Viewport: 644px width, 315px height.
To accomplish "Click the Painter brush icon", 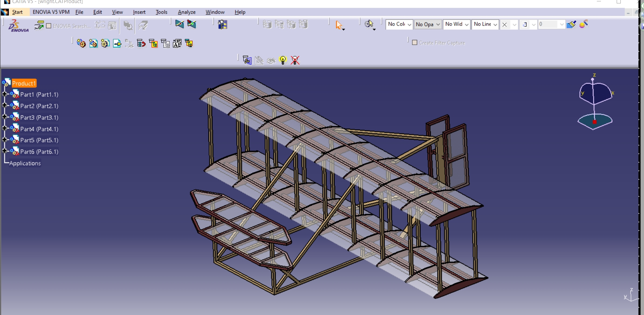I will pos(571,24).
